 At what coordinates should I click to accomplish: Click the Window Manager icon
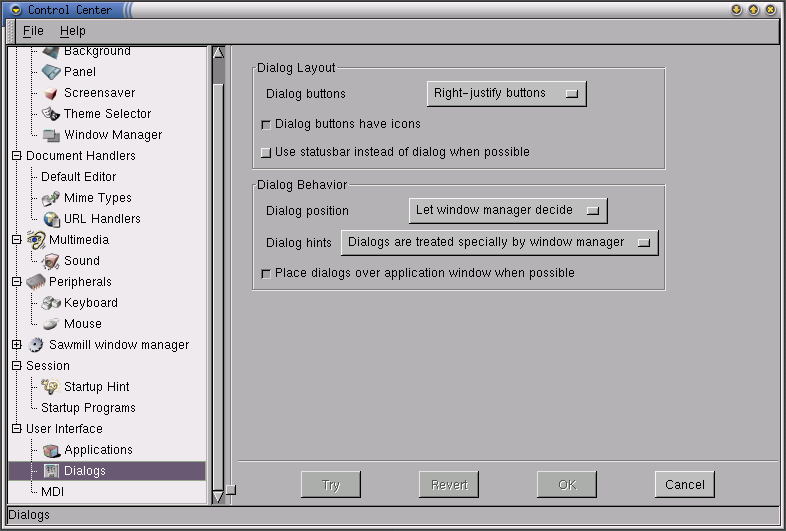click(51, 135)
